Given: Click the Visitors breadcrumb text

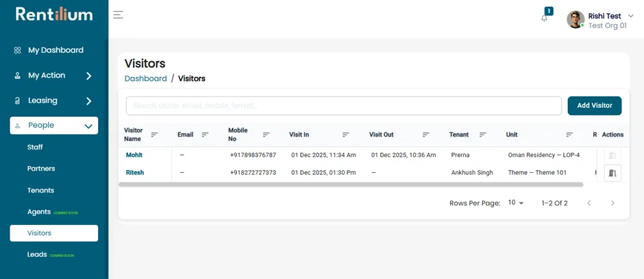Looking at the screenshot, I should click(x=192, y=78).
